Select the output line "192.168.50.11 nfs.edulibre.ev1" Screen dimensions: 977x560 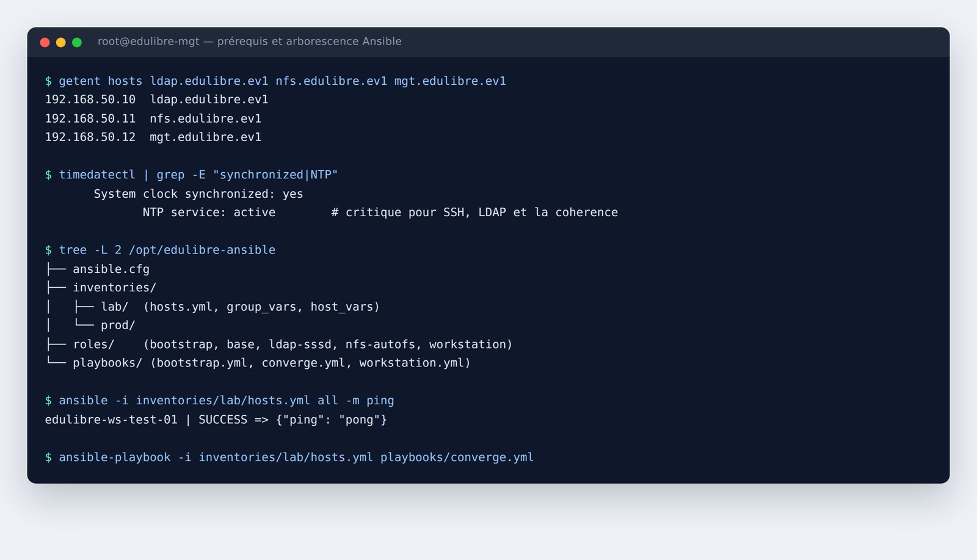[x=153, y=118]
